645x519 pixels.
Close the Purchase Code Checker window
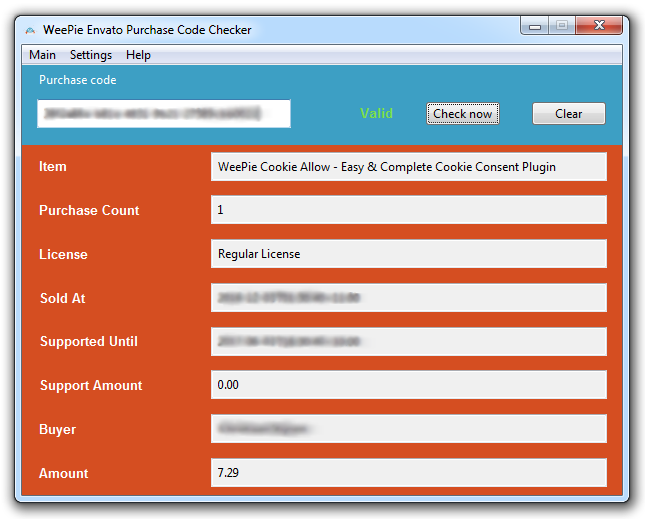point(599,26)
